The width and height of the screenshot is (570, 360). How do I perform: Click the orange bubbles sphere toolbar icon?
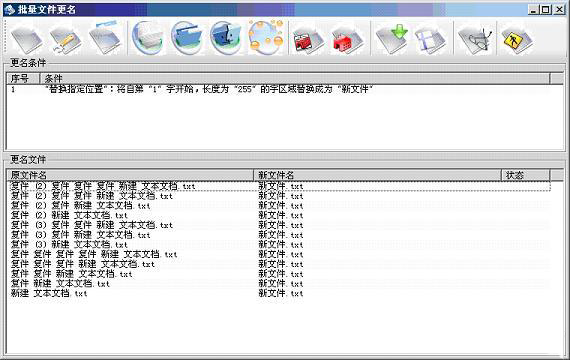[266, 38]
